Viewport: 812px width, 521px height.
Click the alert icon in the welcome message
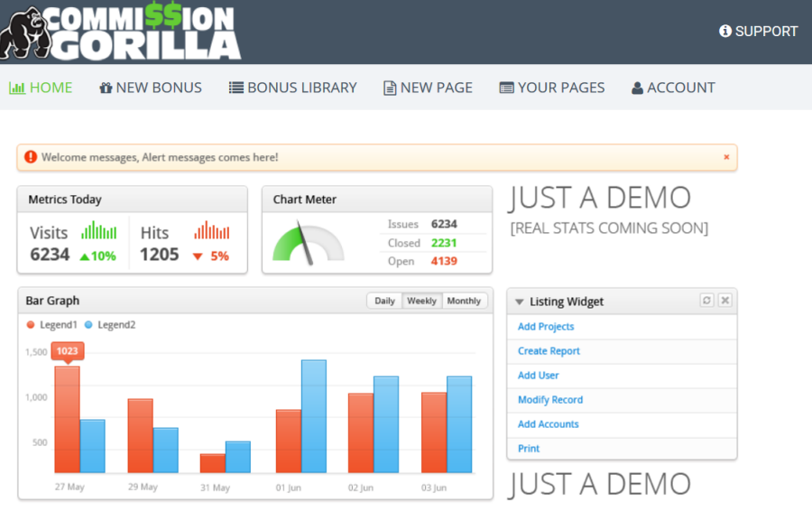click(x=32, y=156)
